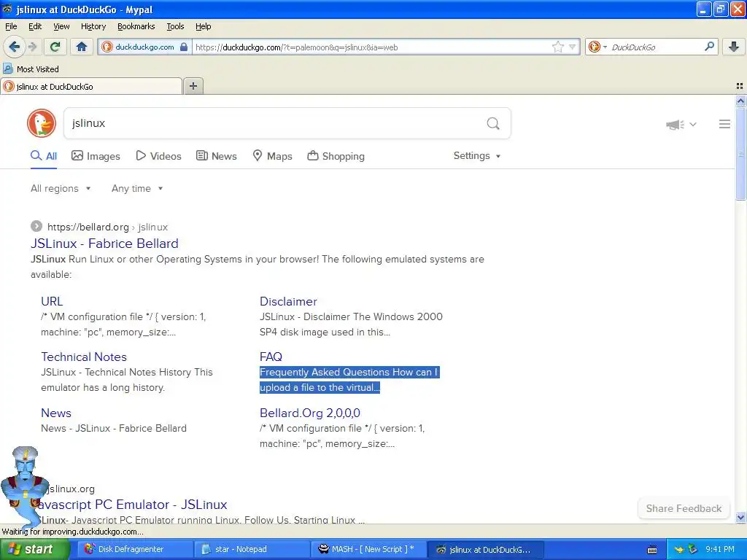The width and height of the screenshot is (747, 560).
Task: Click the browser address bar URL
Action: 371,47
